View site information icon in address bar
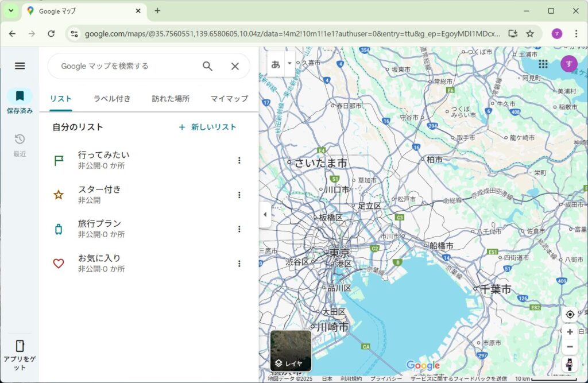 point(74,34)
